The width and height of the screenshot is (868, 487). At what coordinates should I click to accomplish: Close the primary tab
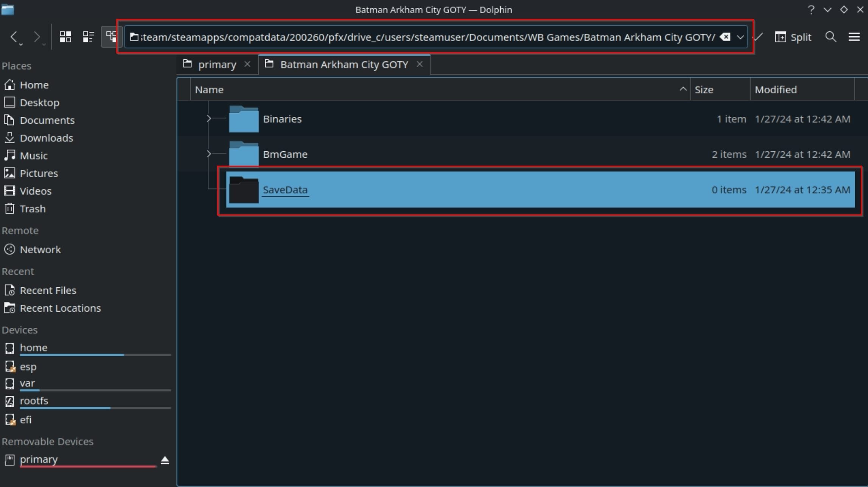coord(247,64)
